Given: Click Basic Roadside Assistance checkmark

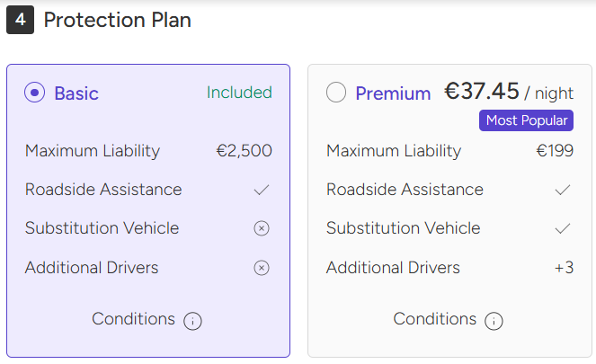Looking at the screenshot, I should pyautogui.click(x=262, y=190).
